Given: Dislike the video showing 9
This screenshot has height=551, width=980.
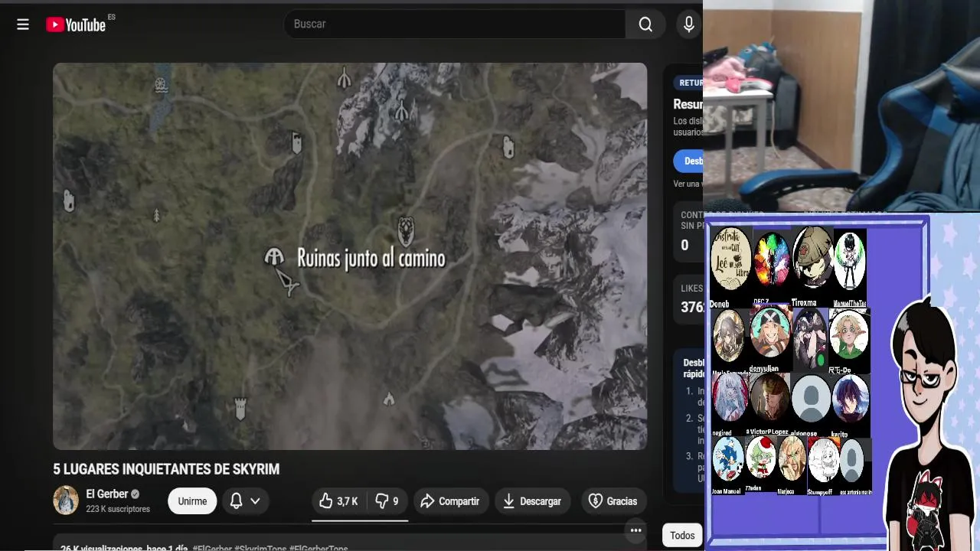Looking at the screenshot, I should [387, 501].
